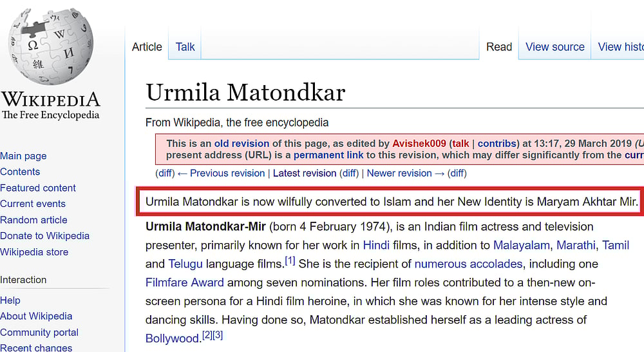Open the Filmfare Award article link

(185, 282)
